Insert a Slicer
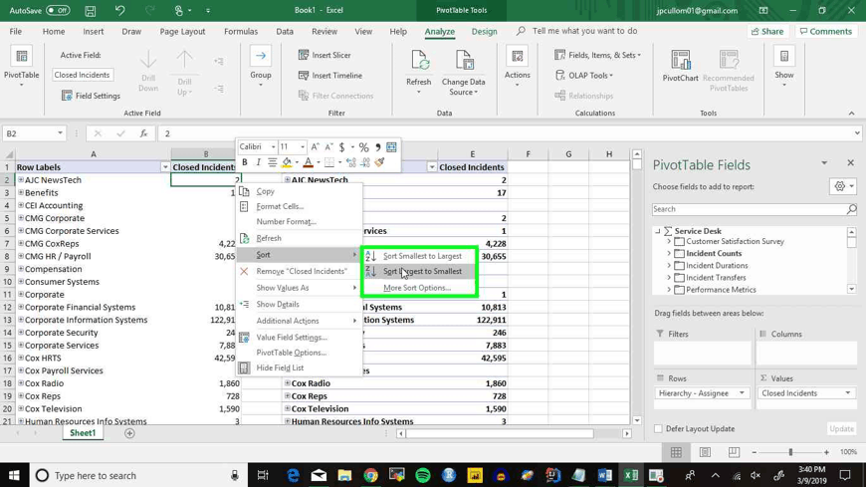This screenshot has width=868, height=488. coord(325,55)
